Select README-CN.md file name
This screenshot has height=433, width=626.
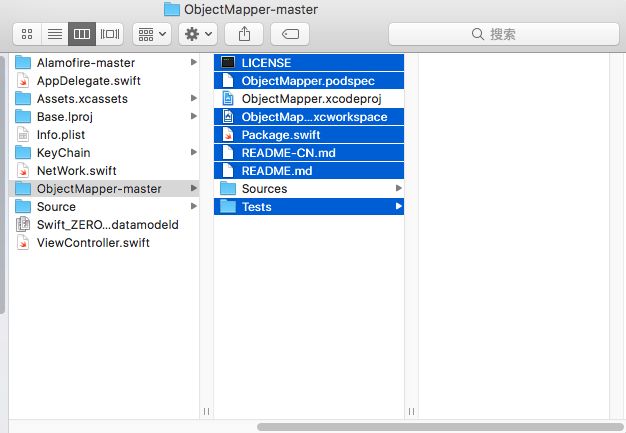289,152
